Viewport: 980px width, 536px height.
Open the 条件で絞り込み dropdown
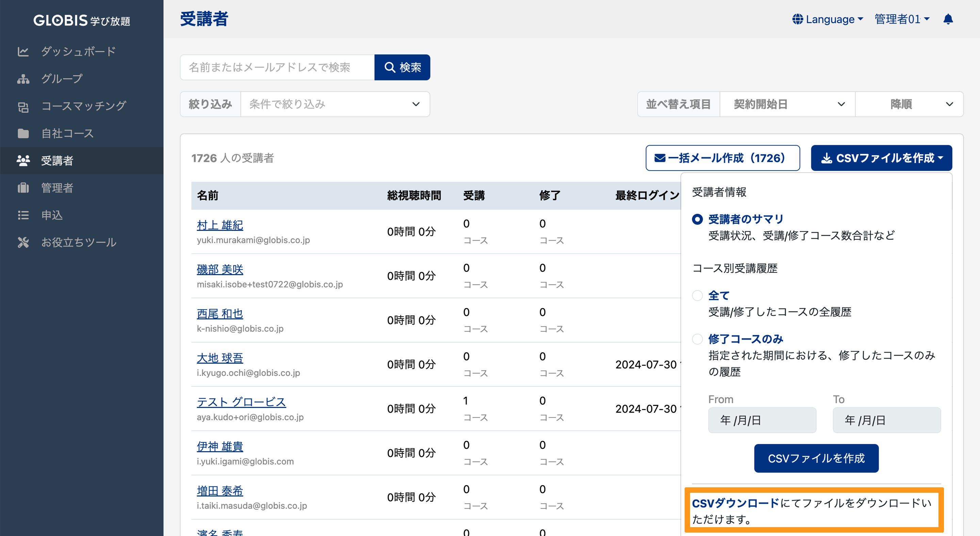(335, 104)
